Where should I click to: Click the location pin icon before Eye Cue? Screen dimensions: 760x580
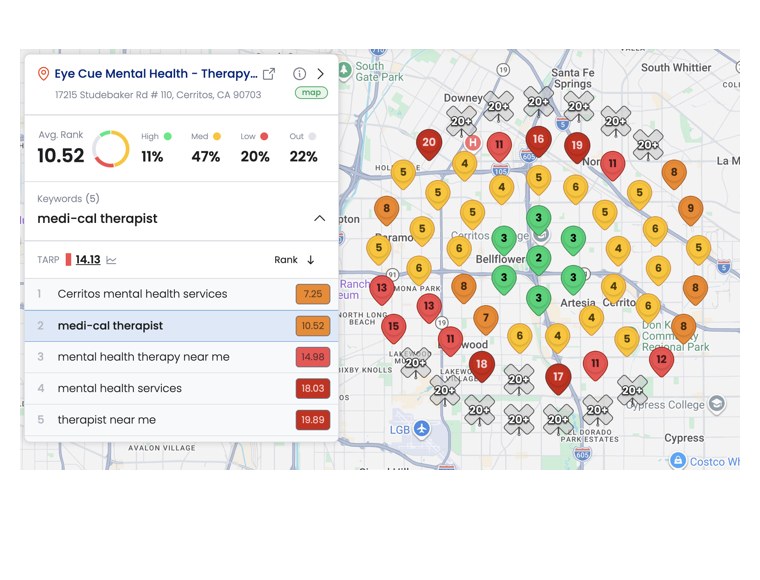[43, 74]
